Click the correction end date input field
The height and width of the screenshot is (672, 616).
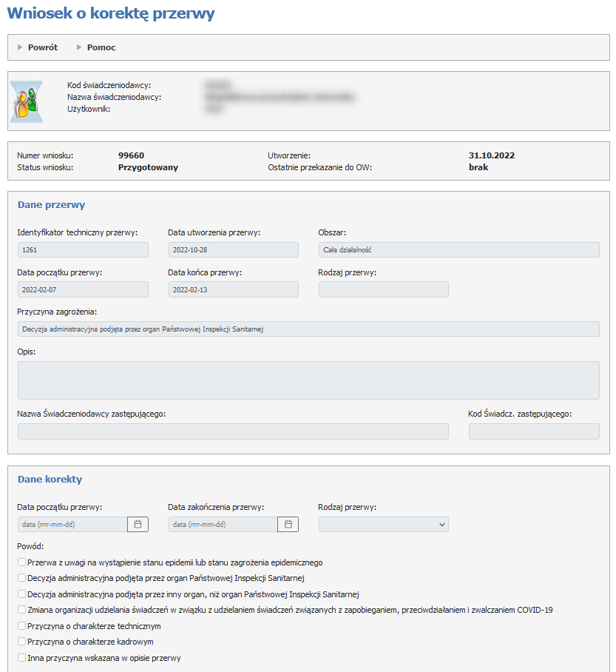223,524
